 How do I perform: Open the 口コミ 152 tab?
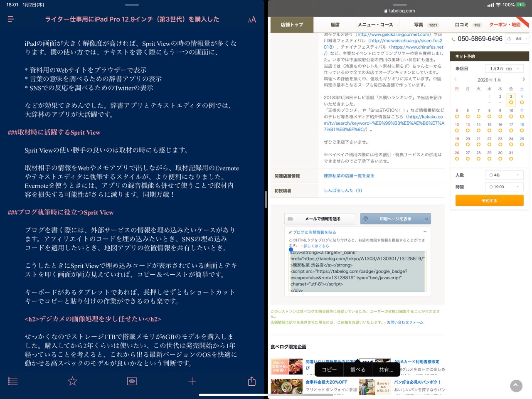coord(468,25)
